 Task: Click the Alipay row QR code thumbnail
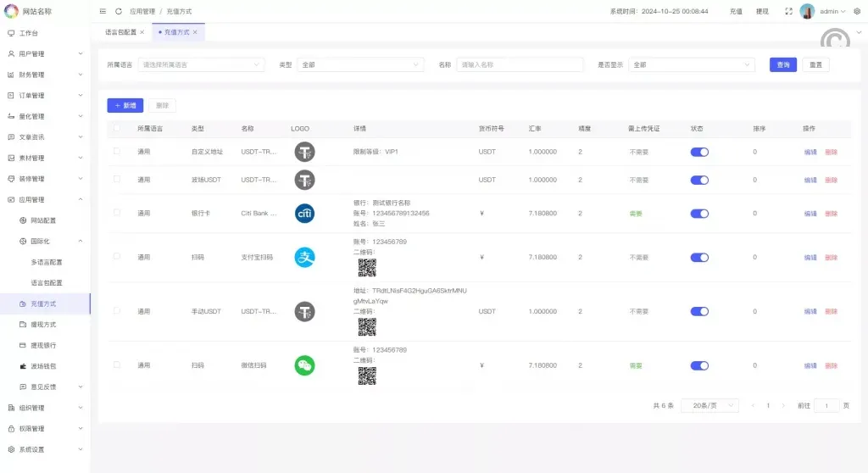366,268
